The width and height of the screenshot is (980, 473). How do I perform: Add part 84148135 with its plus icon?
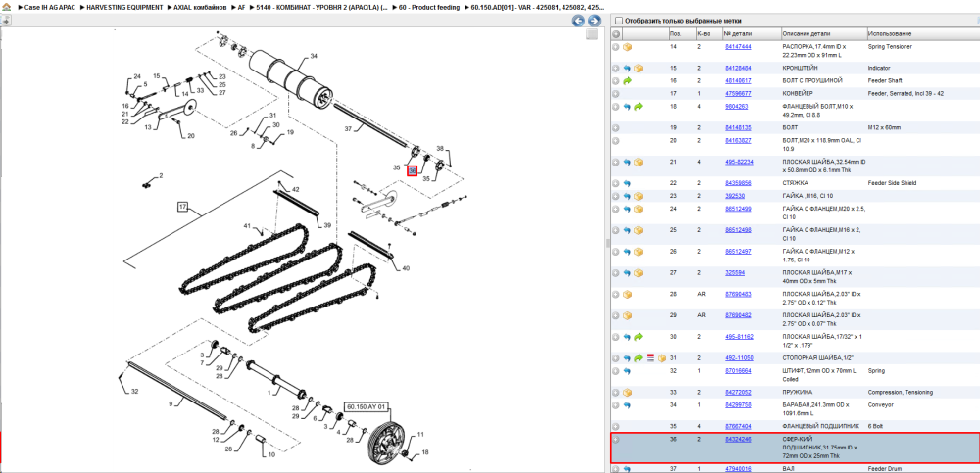[616, 128]
